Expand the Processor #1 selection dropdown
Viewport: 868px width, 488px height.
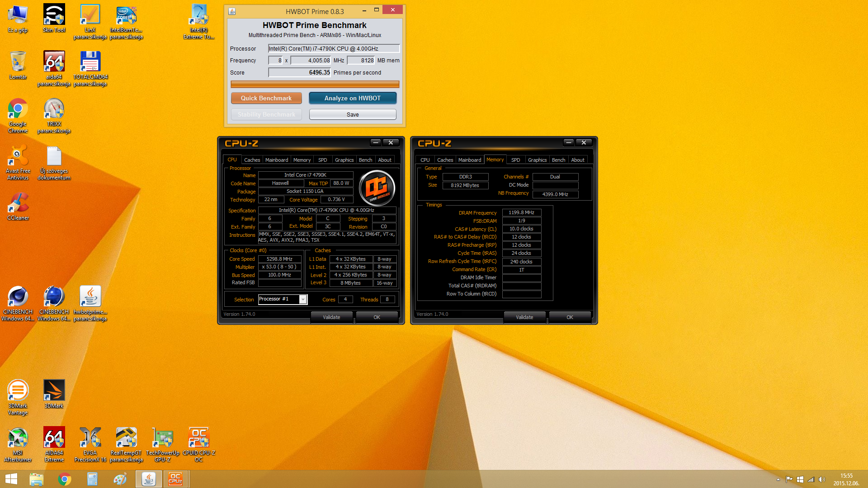303,300
